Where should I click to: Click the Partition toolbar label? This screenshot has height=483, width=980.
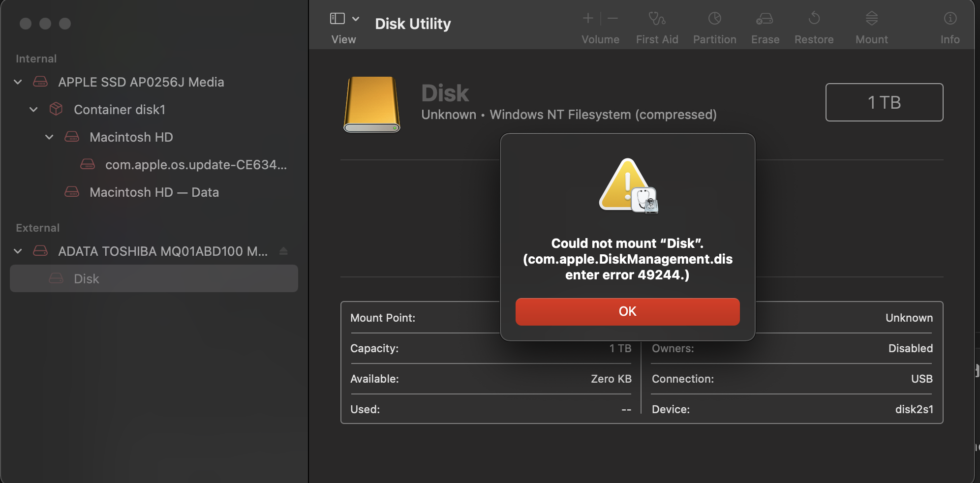coord(714,39)
